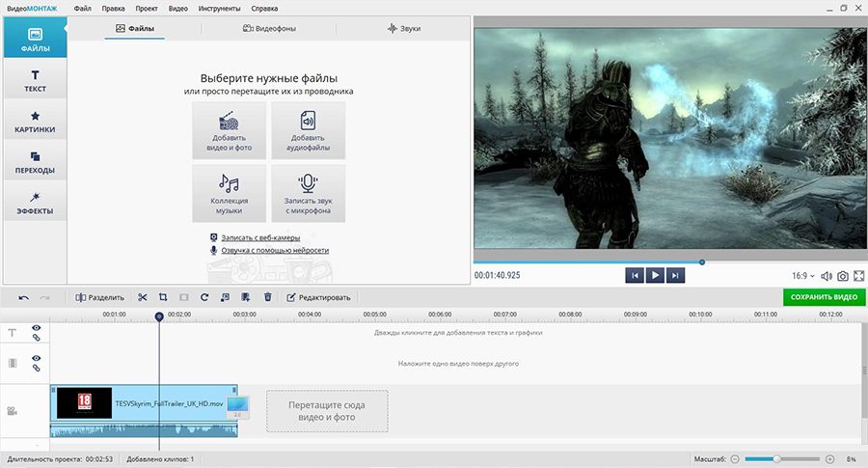This screenshot has height=468, width=868.
Task: Click the Сохранить видео button
Action: 824,297
